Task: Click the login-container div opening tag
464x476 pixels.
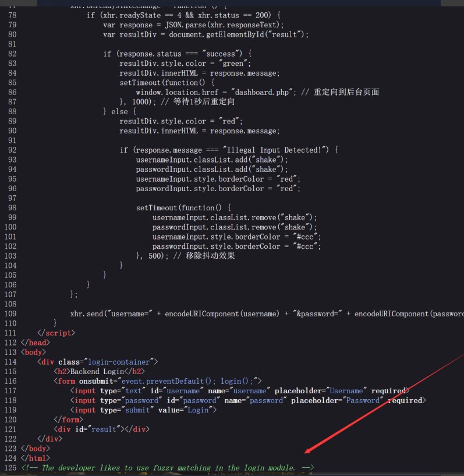Action: coord(97,362)
